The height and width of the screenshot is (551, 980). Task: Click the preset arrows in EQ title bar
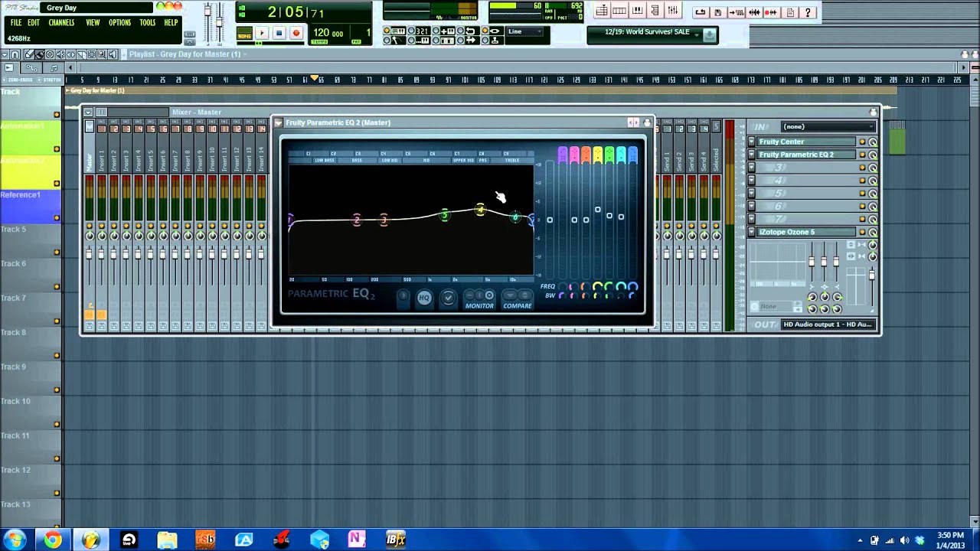pyautogui.click(x=633, y=122)
